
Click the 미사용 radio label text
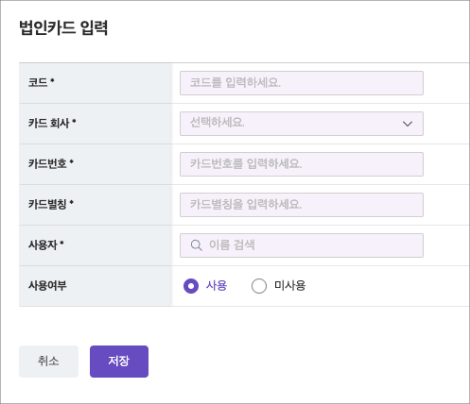[290, 286]
